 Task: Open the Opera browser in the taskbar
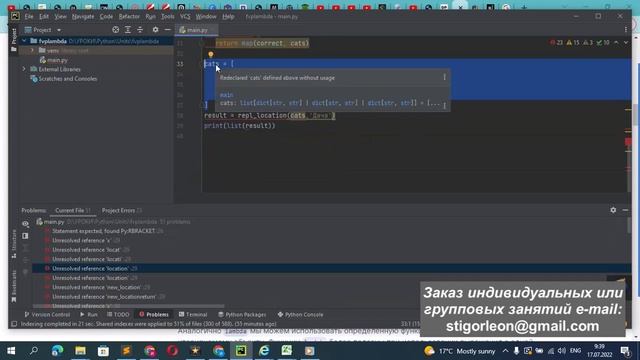(172, 351)
